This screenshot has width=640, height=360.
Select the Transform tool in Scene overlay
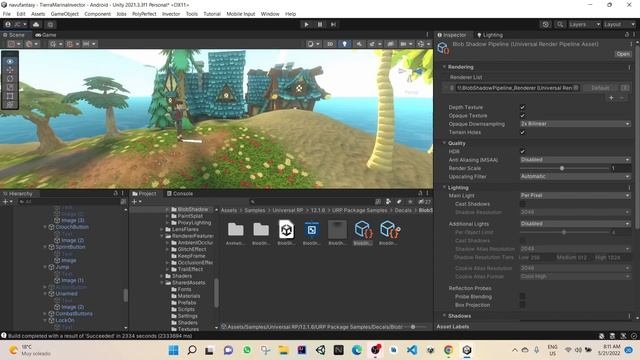10,104
